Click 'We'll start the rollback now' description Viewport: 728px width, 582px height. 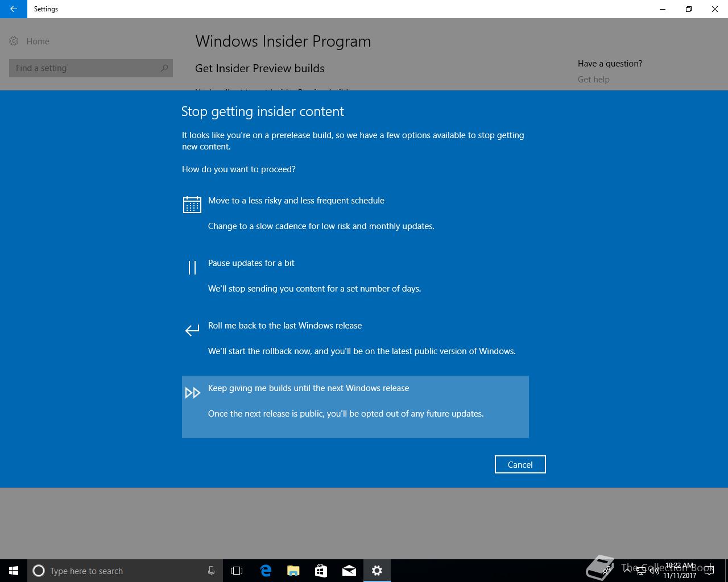pos(362,351)
